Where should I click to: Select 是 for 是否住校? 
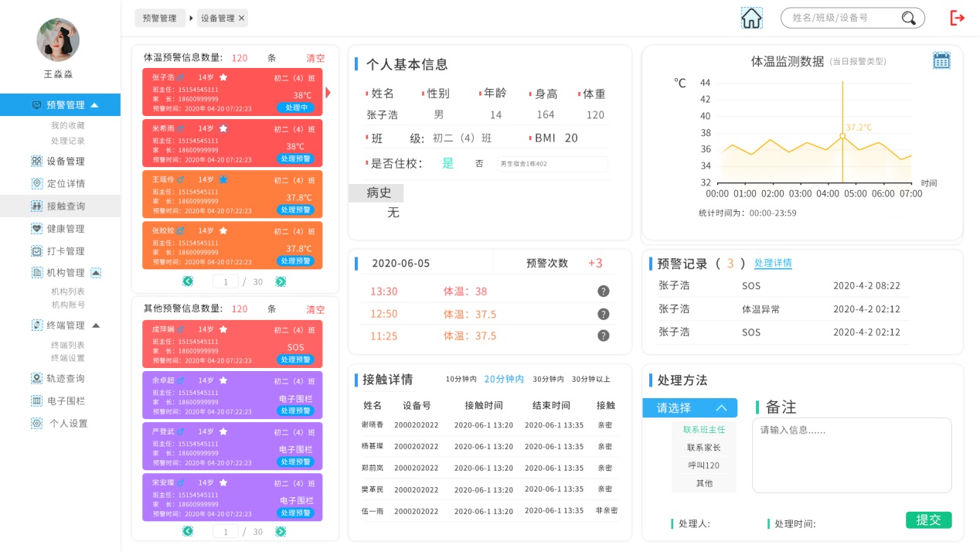[x=448, y=163]
